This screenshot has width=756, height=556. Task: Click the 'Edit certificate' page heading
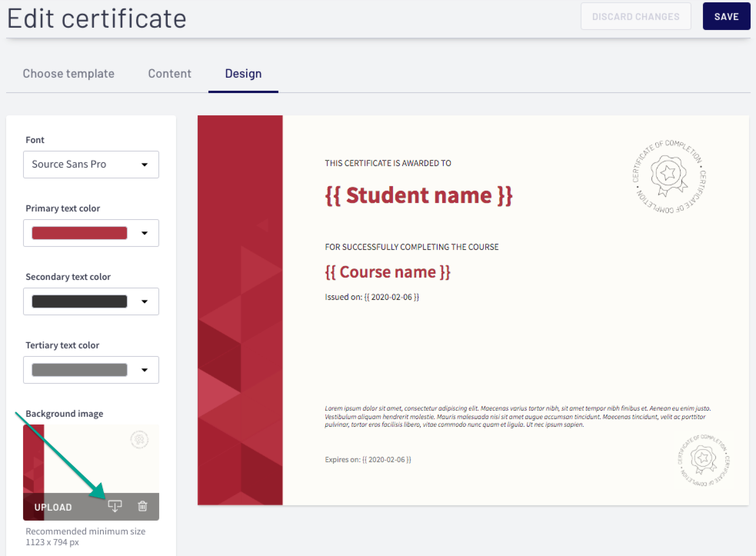pyautogui.click(x=96, y=18)
